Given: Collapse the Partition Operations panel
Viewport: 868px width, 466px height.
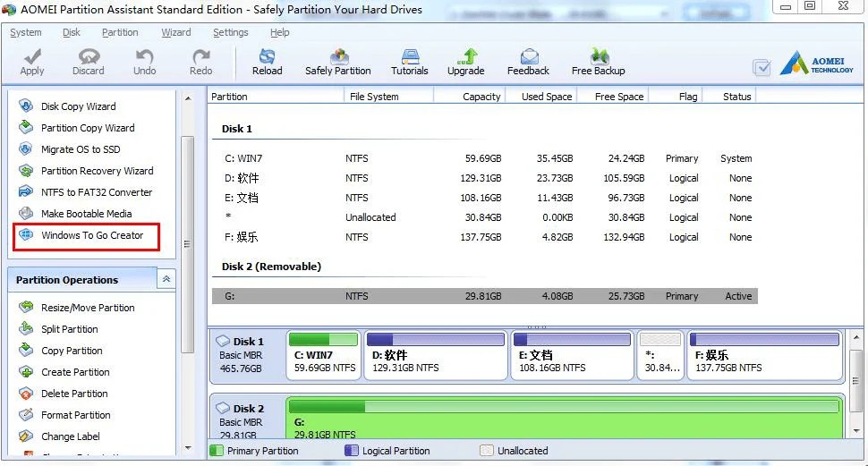Looking at the screenshot, I should coord(166,279).
